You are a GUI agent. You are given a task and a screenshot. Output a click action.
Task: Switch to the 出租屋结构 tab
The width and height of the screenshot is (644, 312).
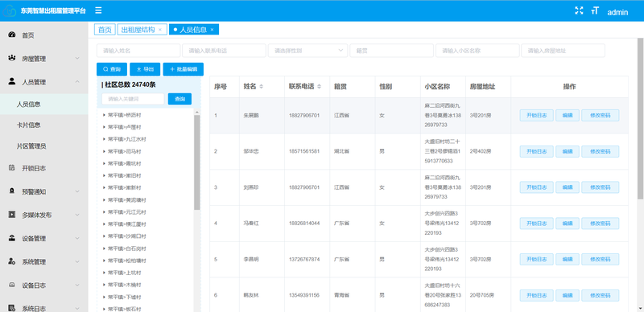coord(142,30)
